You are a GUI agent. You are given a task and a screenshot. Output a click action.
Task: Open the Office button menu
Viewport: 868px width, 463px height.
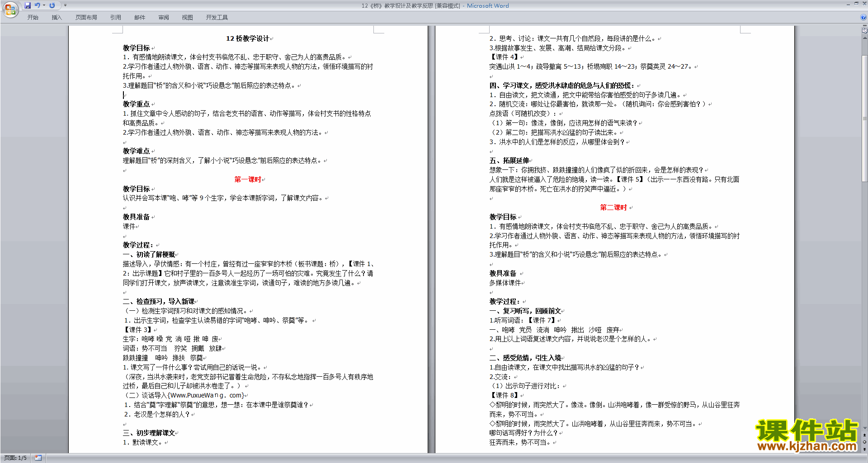click(x=10, y=9)
